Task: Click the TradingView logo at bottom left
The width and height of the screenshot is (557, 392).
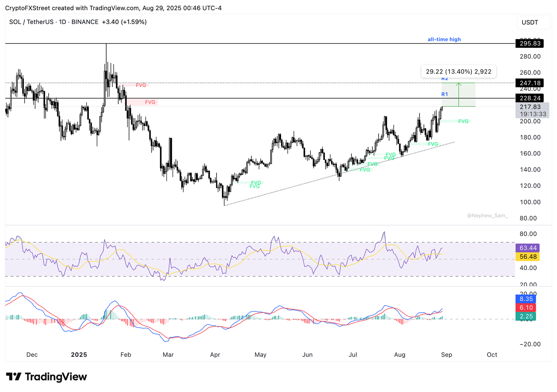Action: click(x=46, y=377)
